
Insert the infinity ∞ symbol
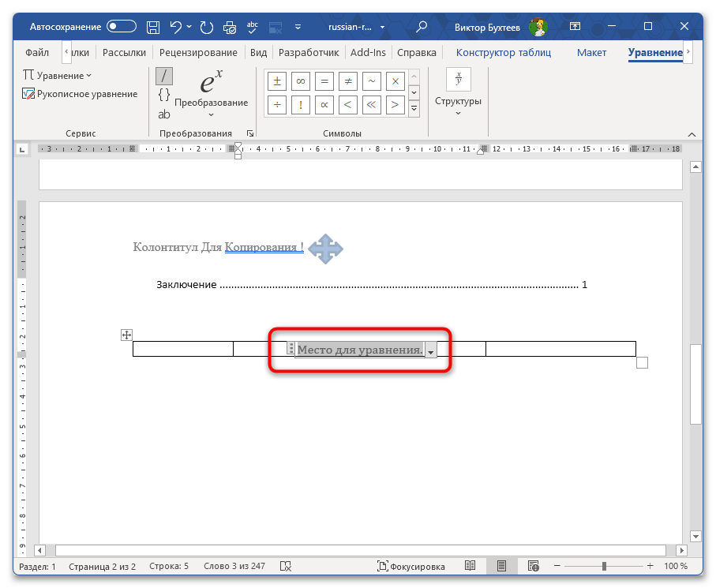[x=301, y=81]
